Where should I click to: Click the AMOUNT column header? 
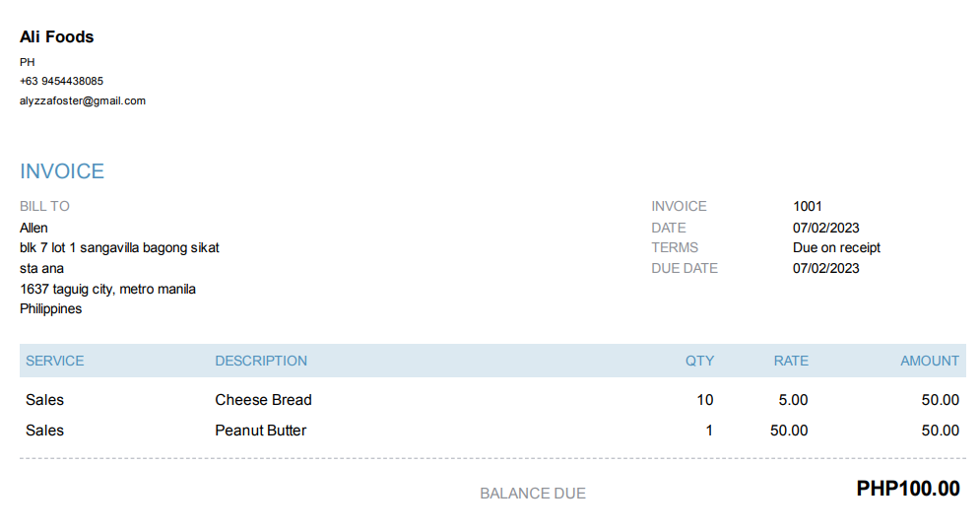click(x=929, y=361)
